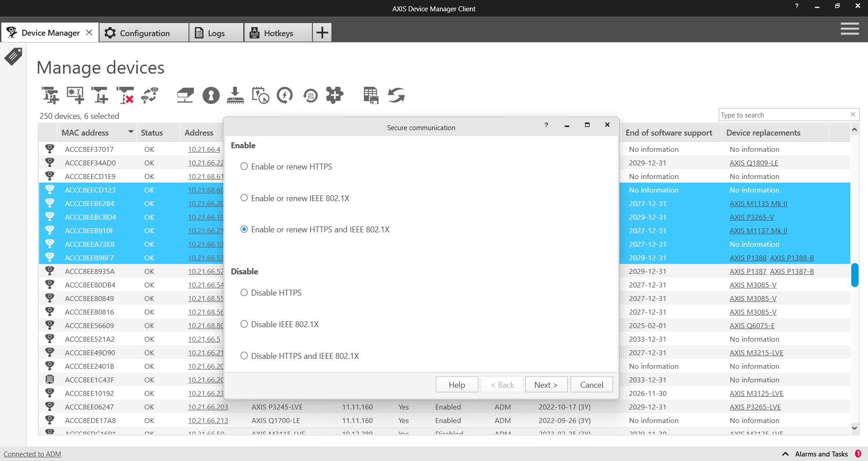This screenshot has width=868, height=461.
Task: Click the Next button
Action: point(546,385)
